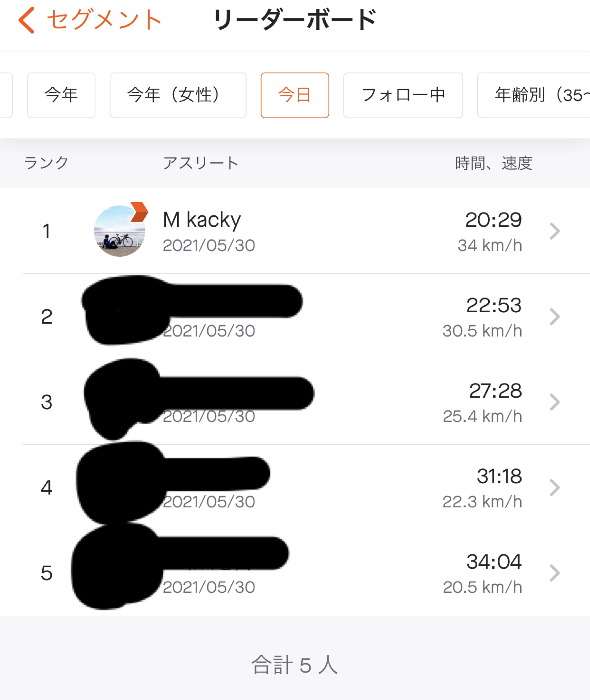Tap the chevron beside the 31:18 time
The width and height of the screenshot is (590, 700).
(555, 487)
